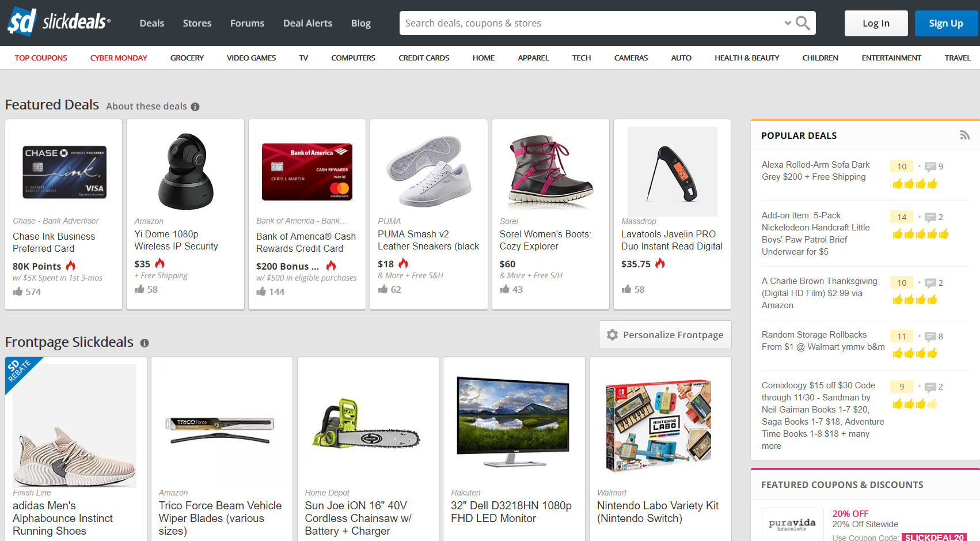Select the Cyber Monday category

[119, 58]
